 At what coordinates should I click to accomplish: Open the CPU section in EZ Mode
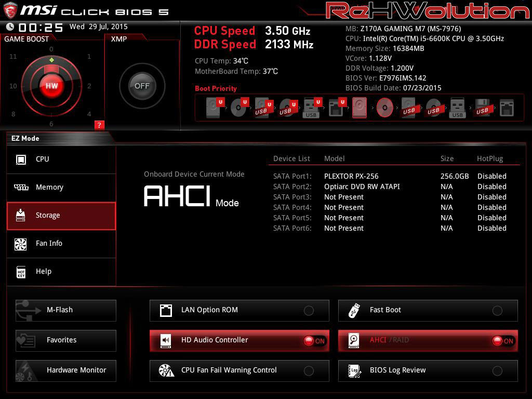(x=61, y=159)
